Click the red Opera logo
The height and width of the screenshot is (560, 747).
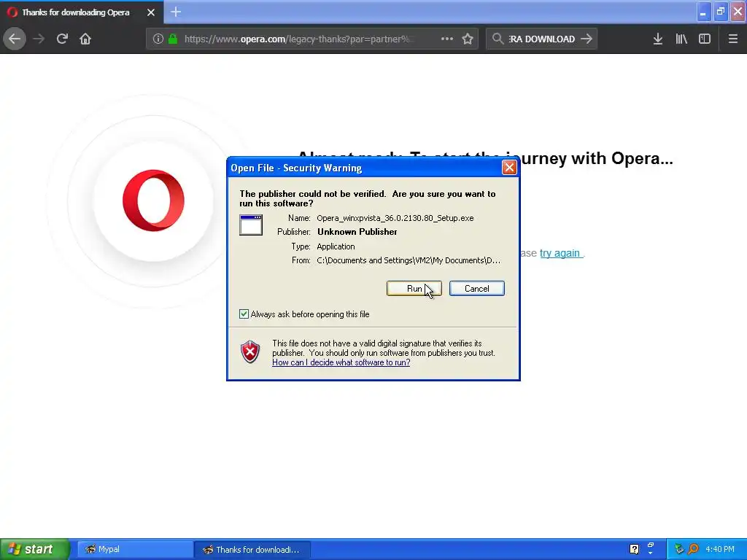tap(153, 201)
